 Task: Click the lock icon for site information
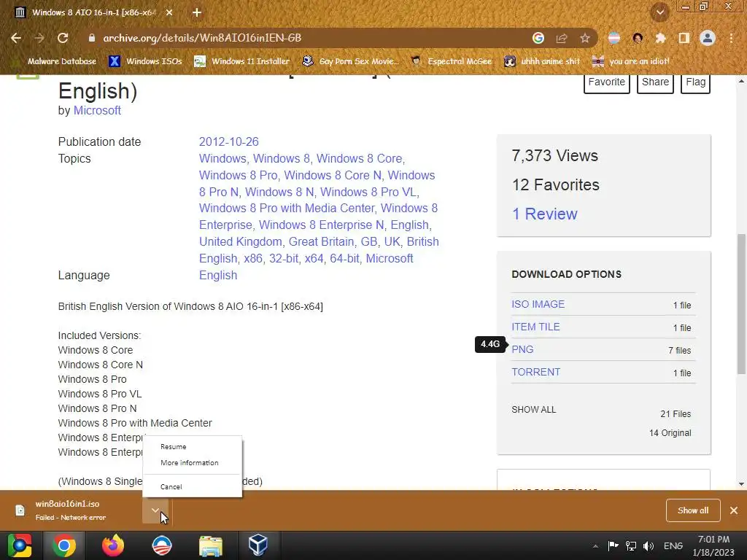coord(91,38)
